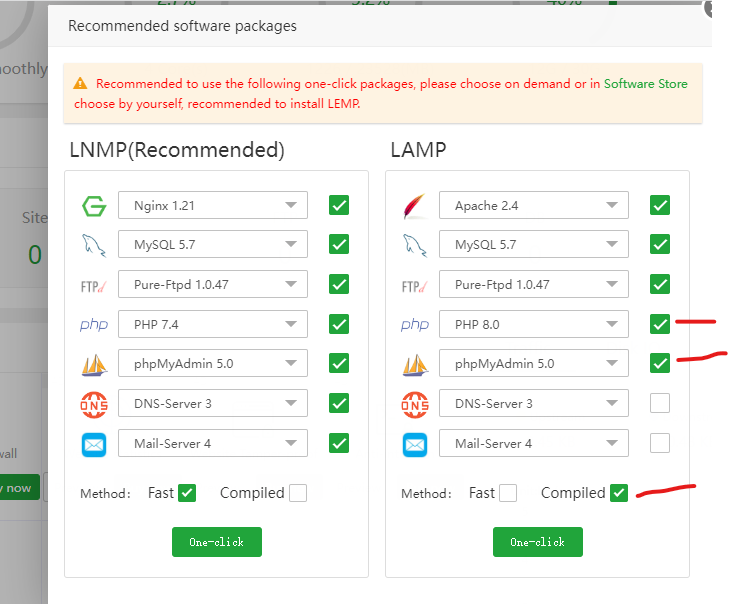Open the LAMP PHP 8.0 dropdown
729x604 pixels.
pyautogui.click(x=533, y=324)
